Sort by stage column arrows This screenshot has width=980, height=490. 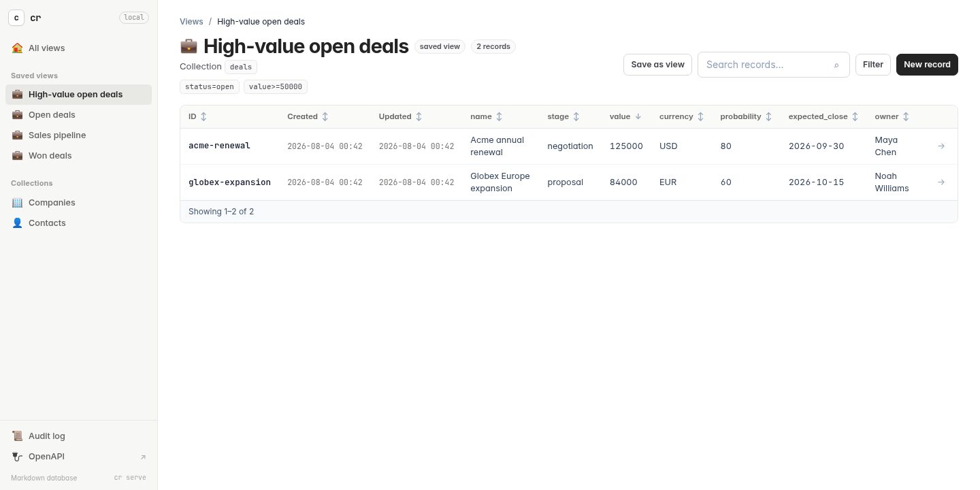576,117
